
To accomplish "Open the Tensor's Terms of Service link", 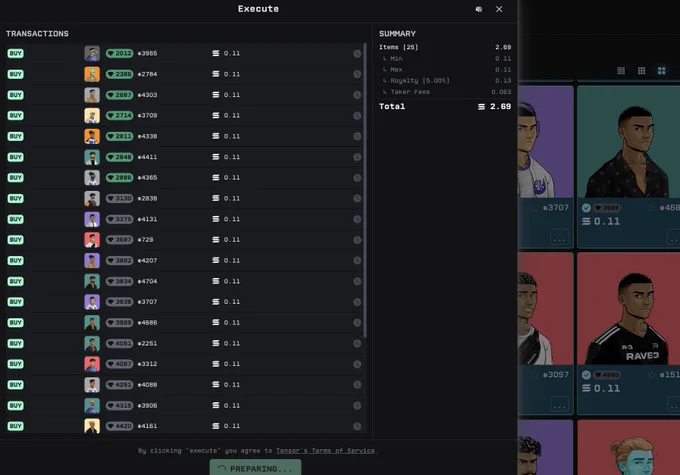I will tap(325, 450).
